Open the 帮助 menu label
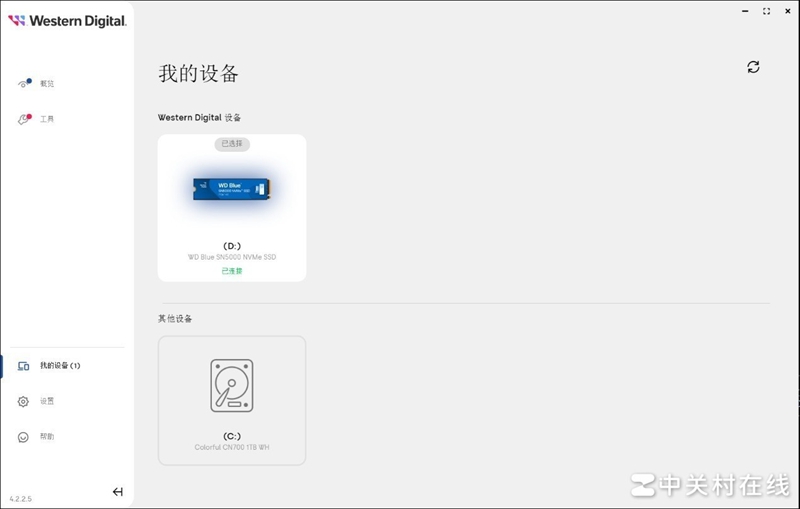This screenshot has width=800, height=509. point(47,437)
